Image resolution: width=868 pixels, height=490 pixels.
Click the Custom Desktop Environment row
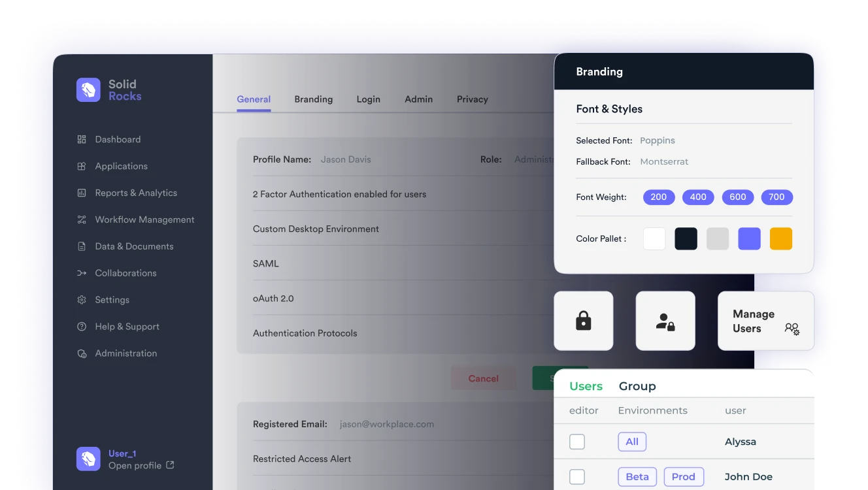click(403, 229)
